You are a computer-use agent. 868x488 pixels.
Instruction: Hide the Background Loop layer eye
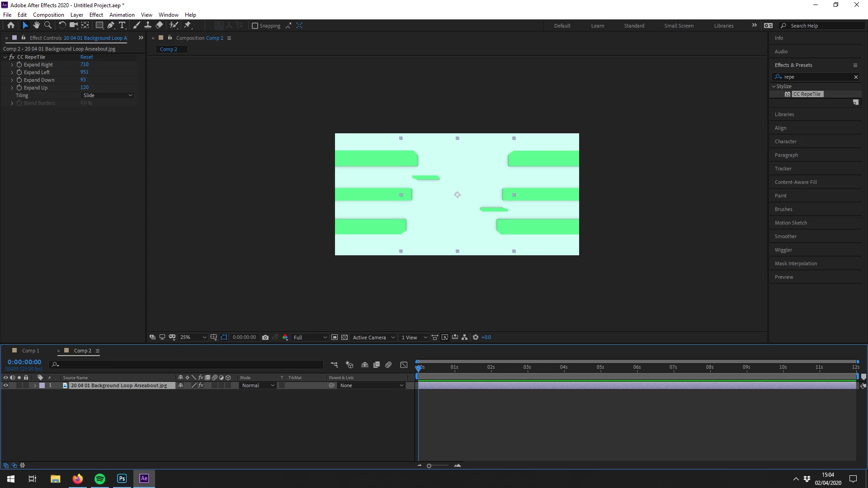coord(6,385)
